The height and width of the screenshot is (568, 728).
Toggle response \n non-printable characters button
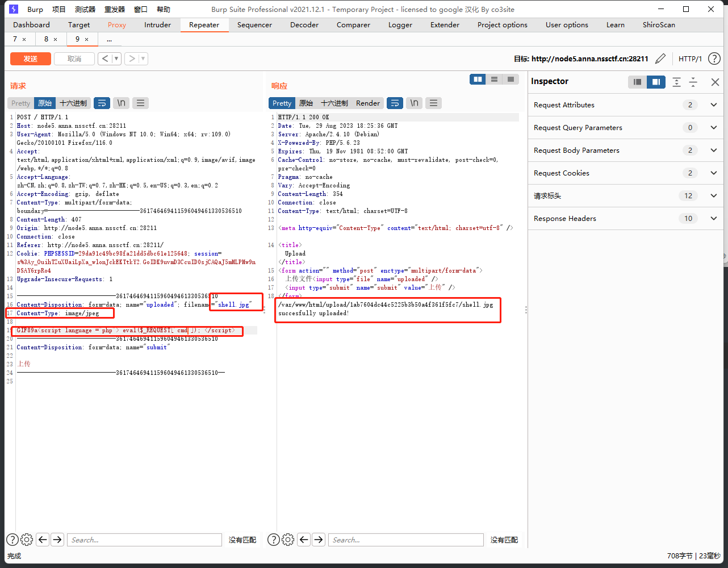tap(415, 103)
